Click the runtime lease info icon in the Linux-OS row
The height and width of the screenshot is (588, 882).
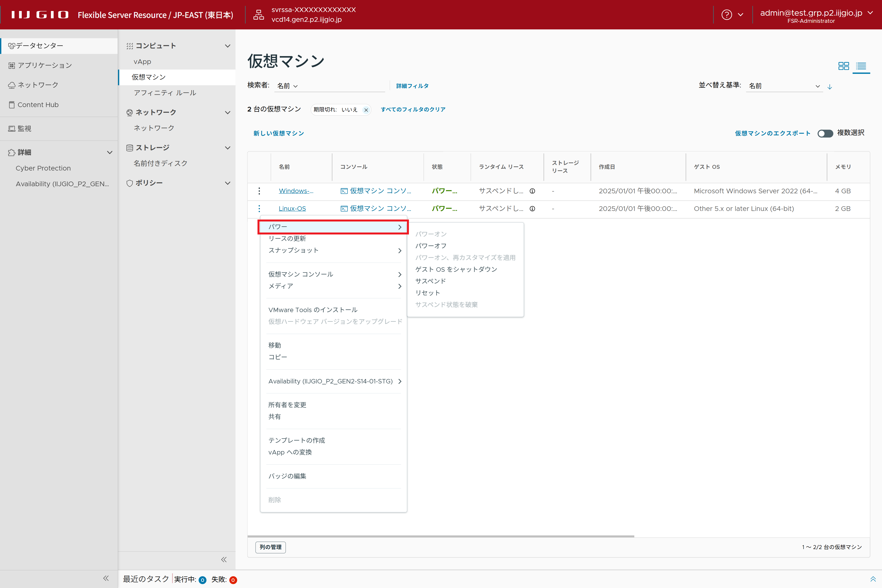click(532, 209)
